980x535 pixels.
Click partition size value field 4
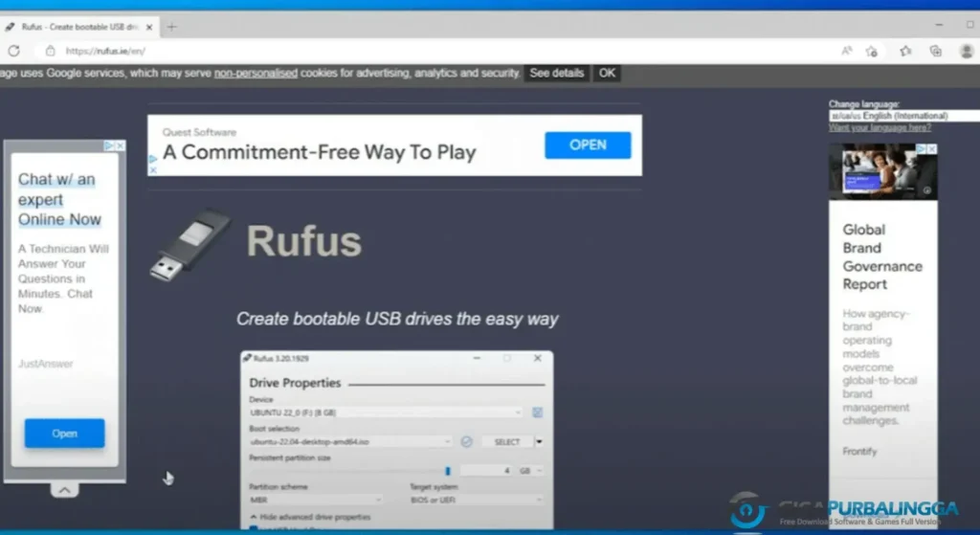click(x=487, y=471)
